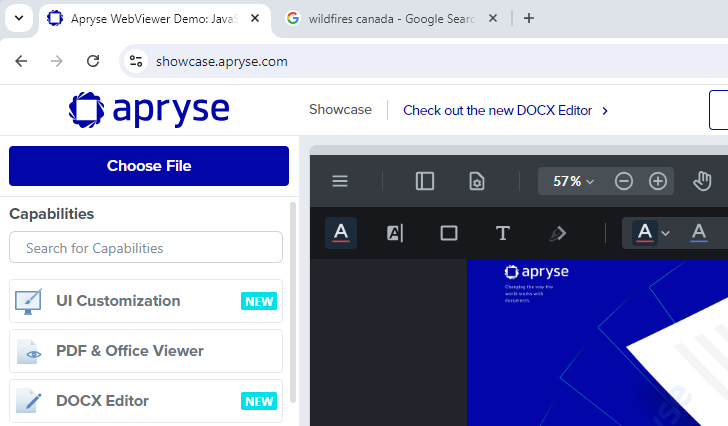Select the text highlight tool icon
The height and width of the screenshot is (426, 728).
coord(395,232)
